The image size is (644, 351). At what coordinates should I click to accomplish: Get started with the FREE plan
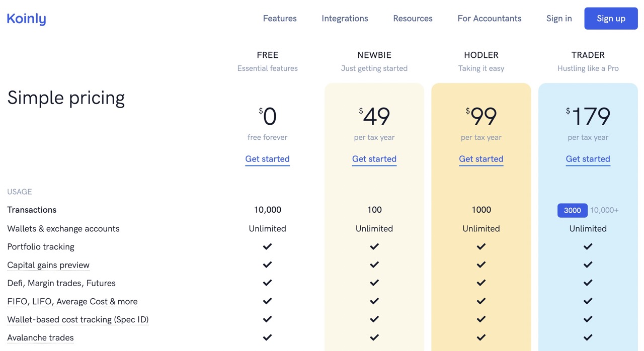267,159
